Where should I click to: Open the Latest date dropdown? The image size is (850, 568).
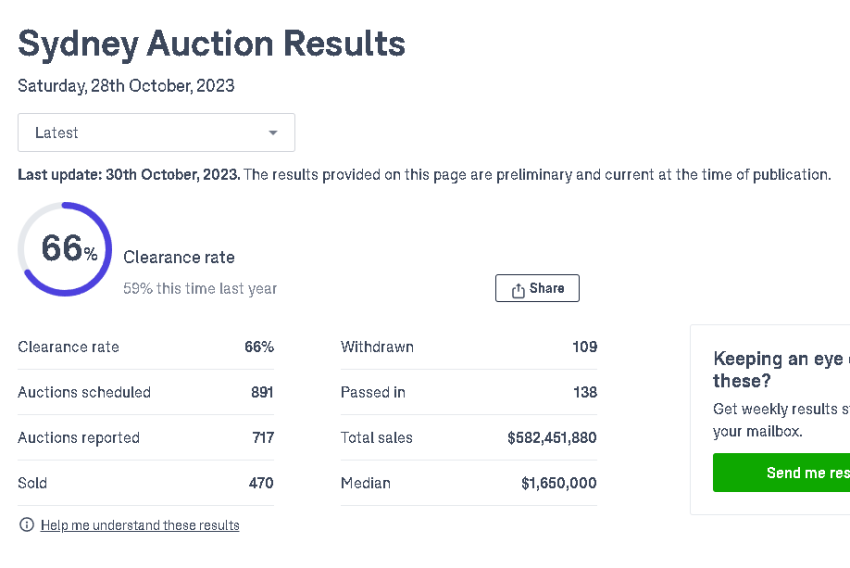tap(156, 132)
